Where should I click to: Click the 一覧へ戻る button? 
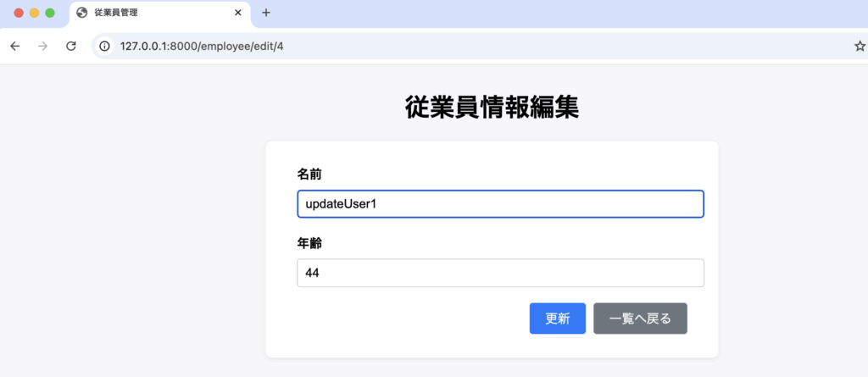(640, 319)
